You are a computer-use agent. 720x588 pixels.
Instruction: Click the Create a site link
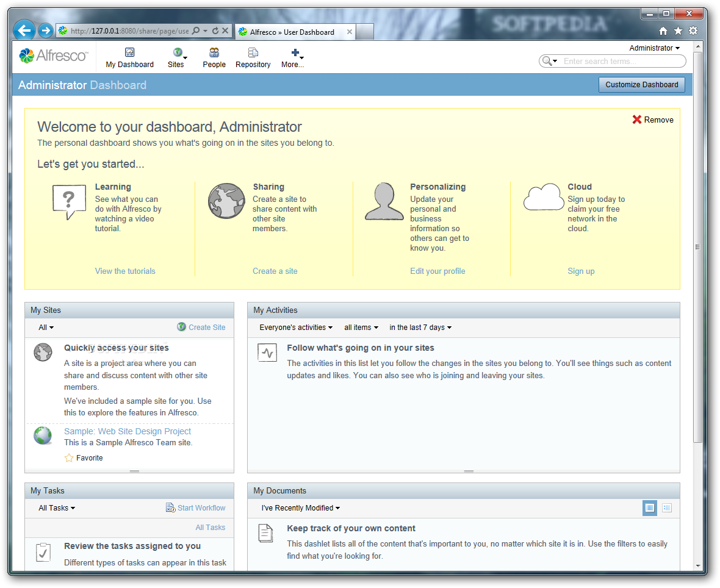coord(275,271)
